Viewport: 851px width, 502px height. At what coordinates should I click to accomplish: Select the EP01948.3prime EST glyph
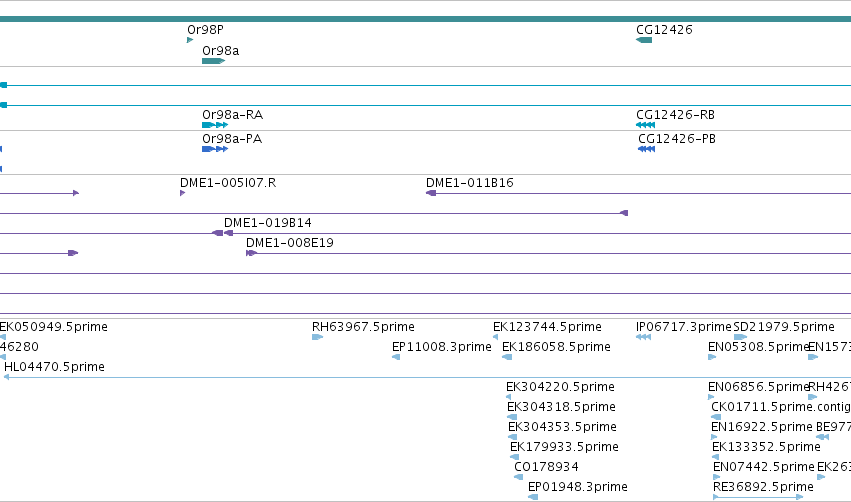tap(533, 497)
